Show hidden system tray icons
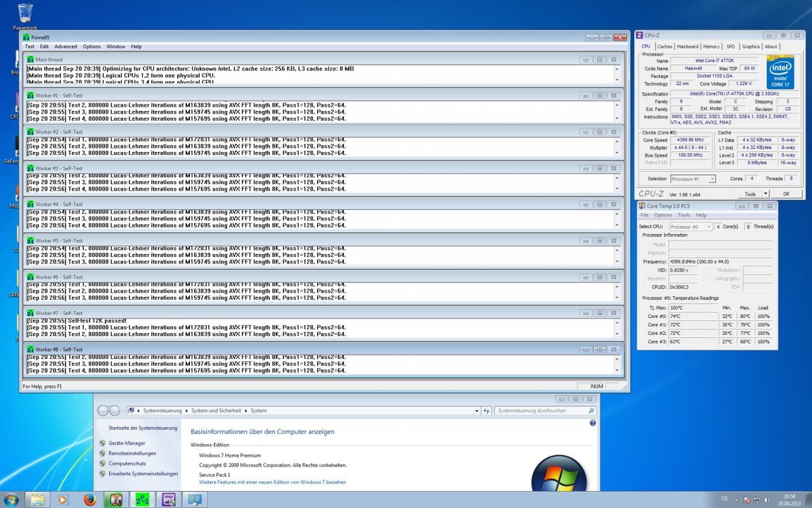812x508 pixels. point(736,500)
